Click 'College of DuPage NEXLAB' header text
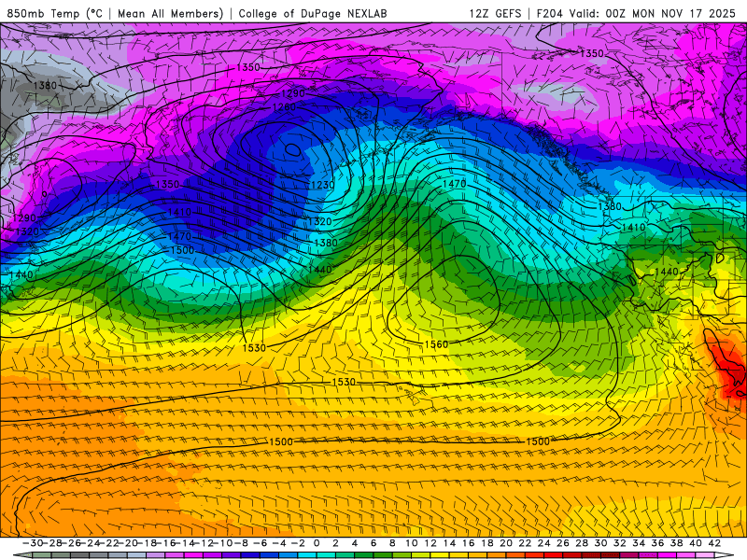The width and height of the screenshot is (747, 560). pyautogui.click(x=313, y=13)
